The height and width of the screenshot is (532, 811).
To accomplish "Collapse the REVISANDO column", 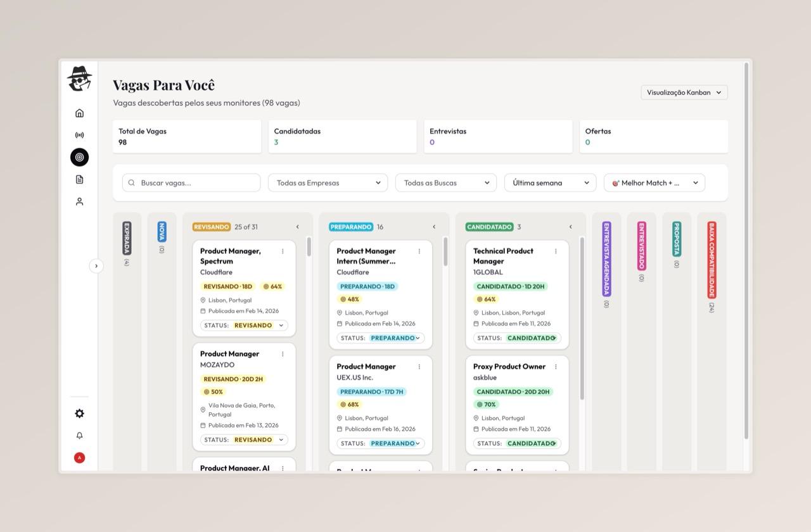I will (x=297, y=226).
